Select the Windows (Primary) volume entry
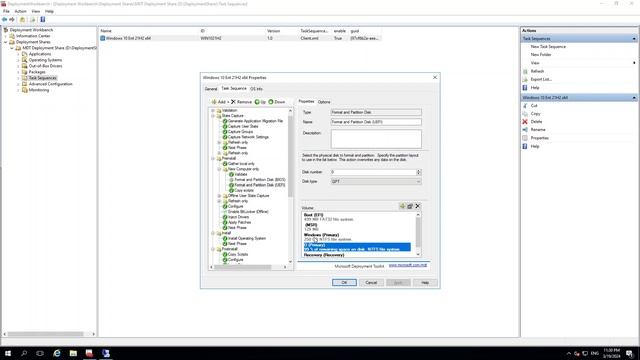640x360 pixels. [356, 237]
